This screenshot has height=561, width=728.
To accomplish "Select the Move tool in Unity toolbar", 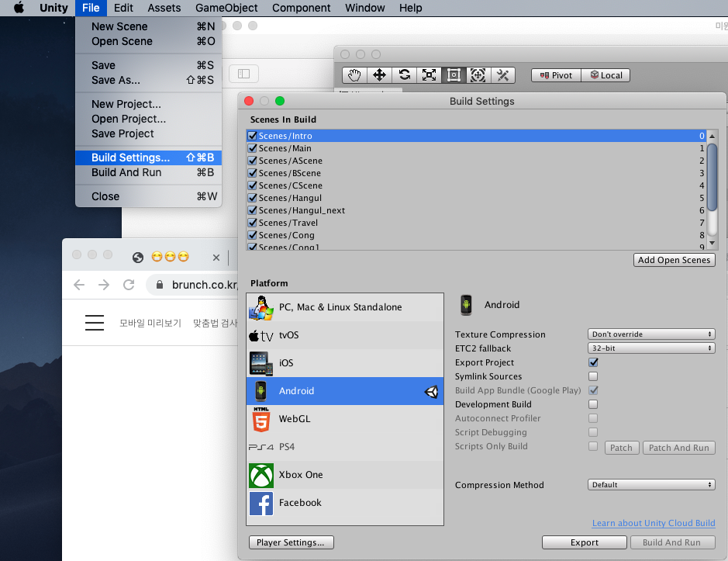I will click(379, 74).
